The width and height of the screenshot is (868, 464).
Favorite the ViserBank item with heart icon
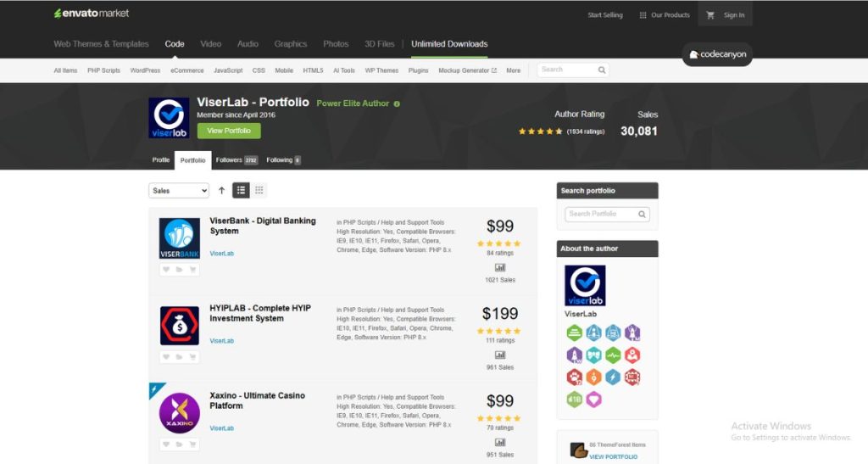click(166, 270)
